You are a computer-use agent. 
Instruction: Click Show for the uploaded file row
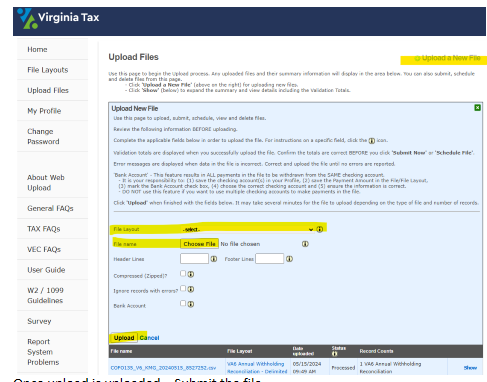(470, 368)
